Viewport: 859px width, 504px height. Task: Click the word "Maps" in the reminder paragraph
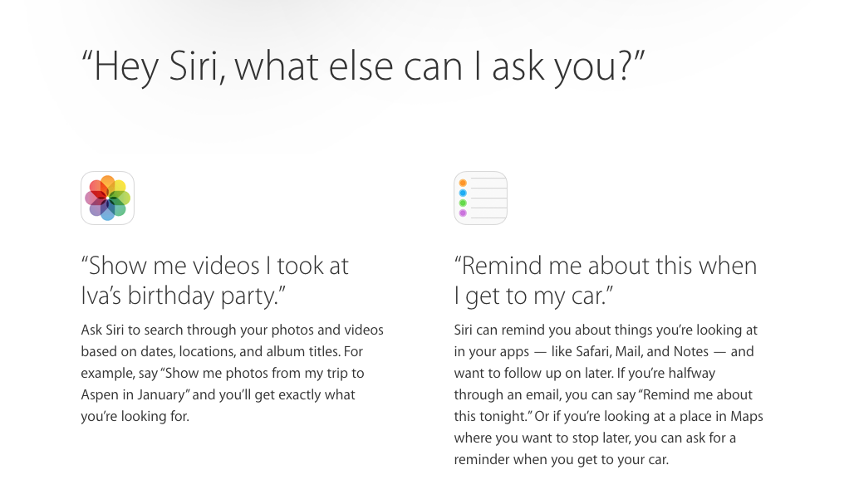[x=744, y=416]
